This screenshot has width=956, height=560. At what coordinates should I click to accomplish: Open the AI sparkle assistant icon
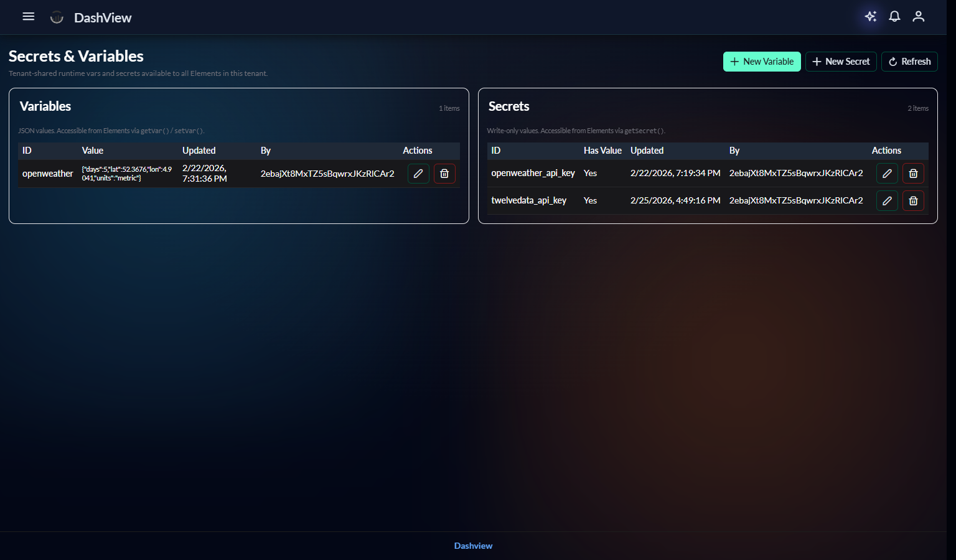click(x=871, y=17)
